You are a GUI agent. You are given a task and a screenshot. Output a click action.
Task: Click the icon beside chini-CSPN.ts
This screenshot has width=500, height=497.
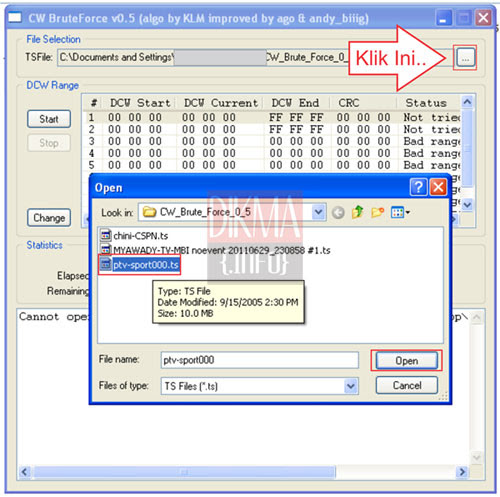(106, 235)
